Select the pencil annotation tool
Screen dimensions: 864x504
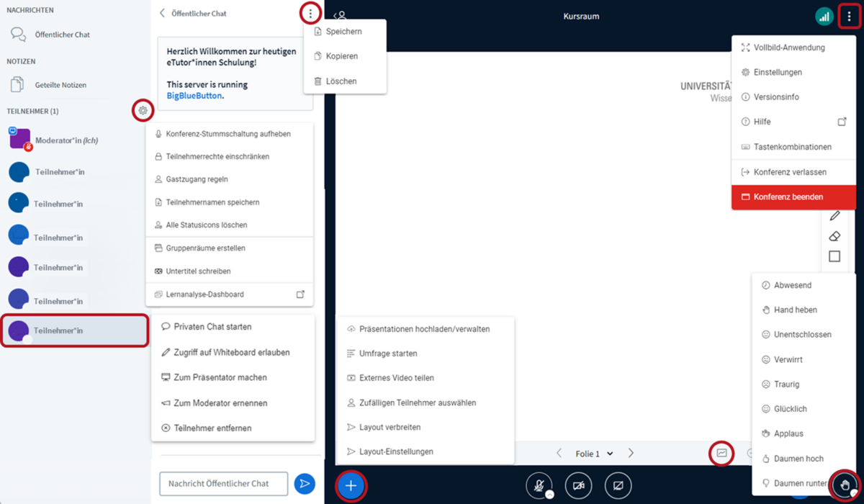tap(834, 215)
